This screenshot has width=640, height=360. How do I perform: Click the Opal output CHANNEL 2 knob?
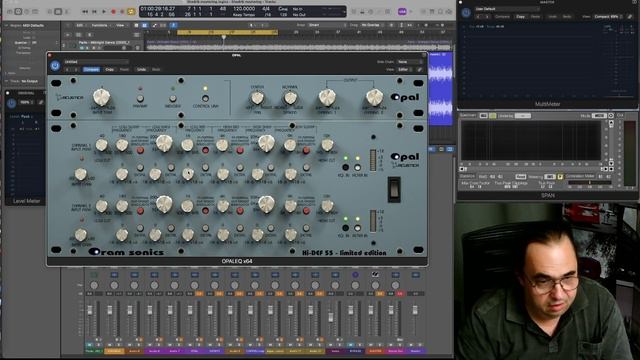(374, 98)
